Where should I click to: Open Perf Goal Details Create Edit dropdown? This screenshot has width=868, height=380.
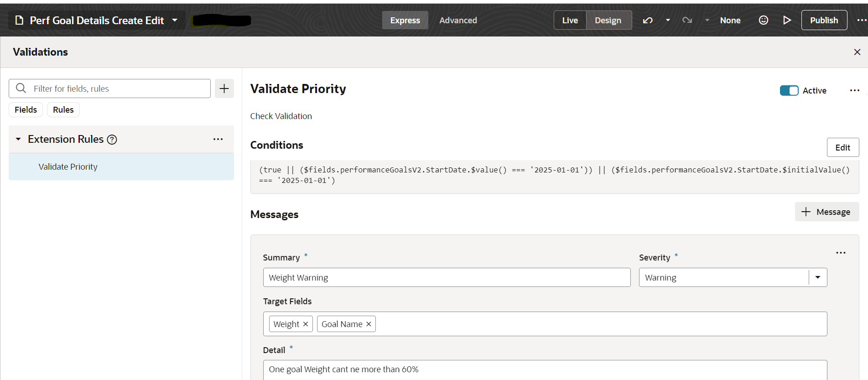[x=175, y=20]
